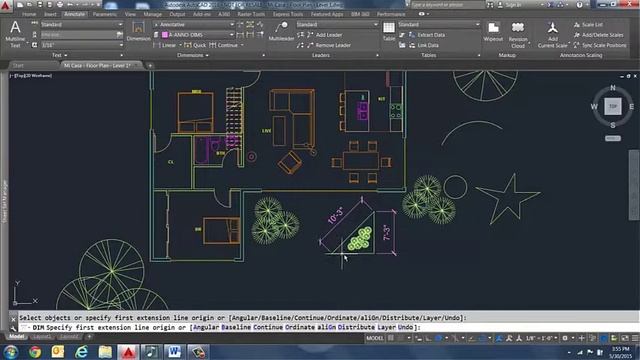Start the Revision Cloud tool
This screenshot has height=360, width=640.
[x=518, y=34]
